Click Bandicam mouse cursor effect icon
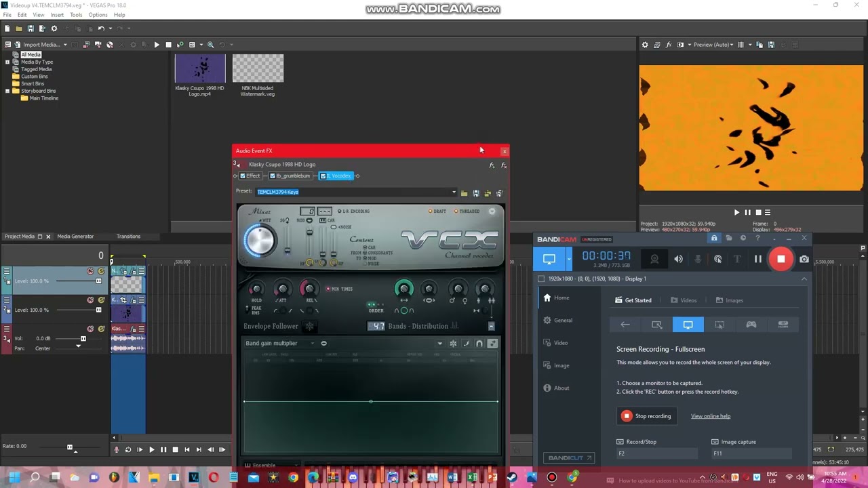This screenshot has width=868, height=488. (x=717, y=259)
